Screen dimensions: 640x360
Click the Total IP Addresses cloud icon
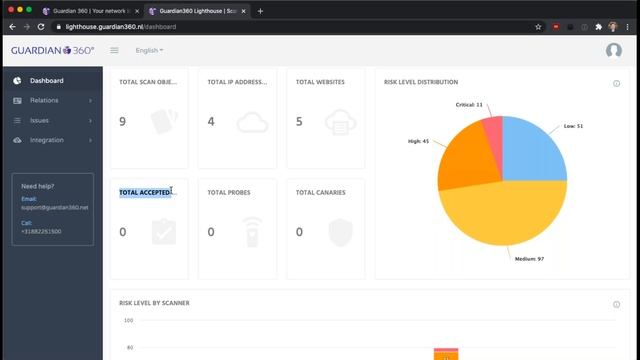point(252,122)
